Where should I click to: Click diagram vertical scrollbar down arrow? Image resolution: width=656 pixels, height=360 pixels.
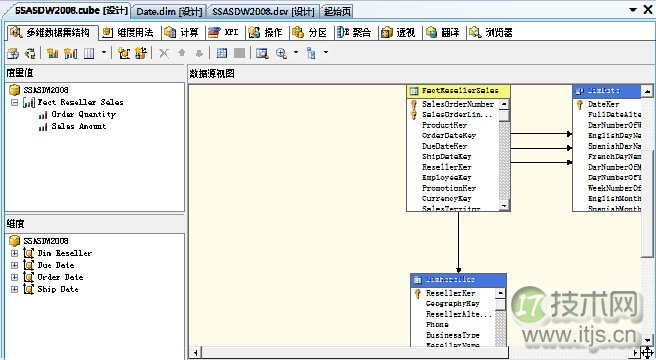648,340
